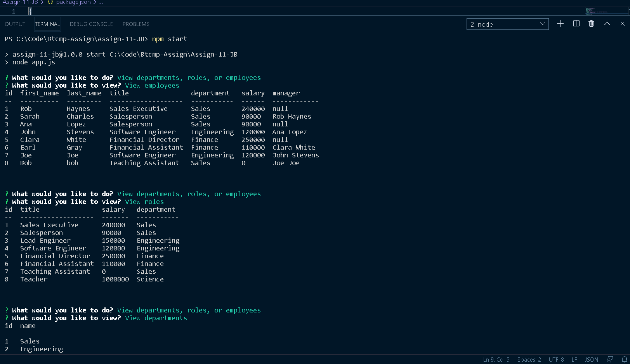630x364 pixels.
Task: Create a new terminal with plus icon
Action: [560, 24]
